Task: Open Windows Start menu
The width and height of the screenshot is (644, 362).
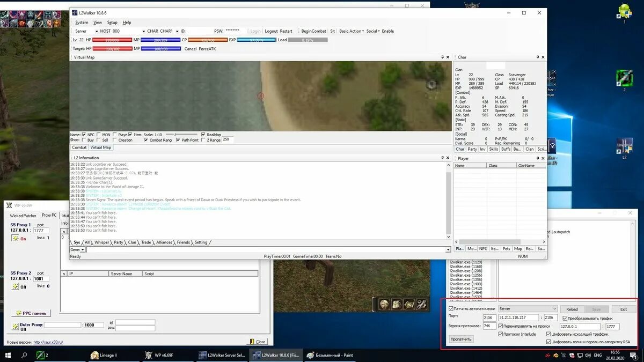Action: (x=8, y=355)
